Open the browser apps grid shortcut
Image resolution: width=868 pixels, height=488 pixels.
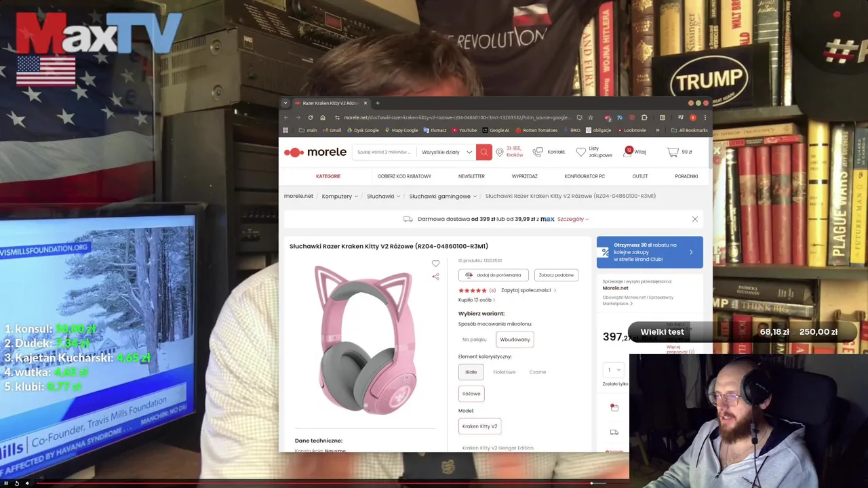pyautogui.click(x=285, y=130)
